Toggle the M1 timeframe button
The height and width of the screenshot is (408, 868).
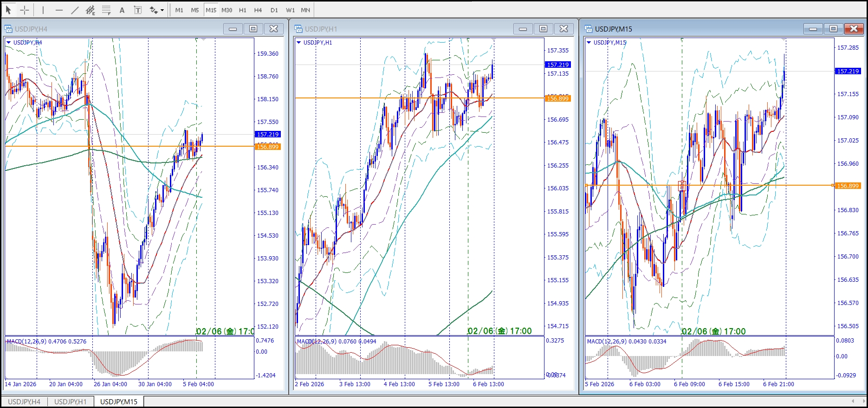179,10
